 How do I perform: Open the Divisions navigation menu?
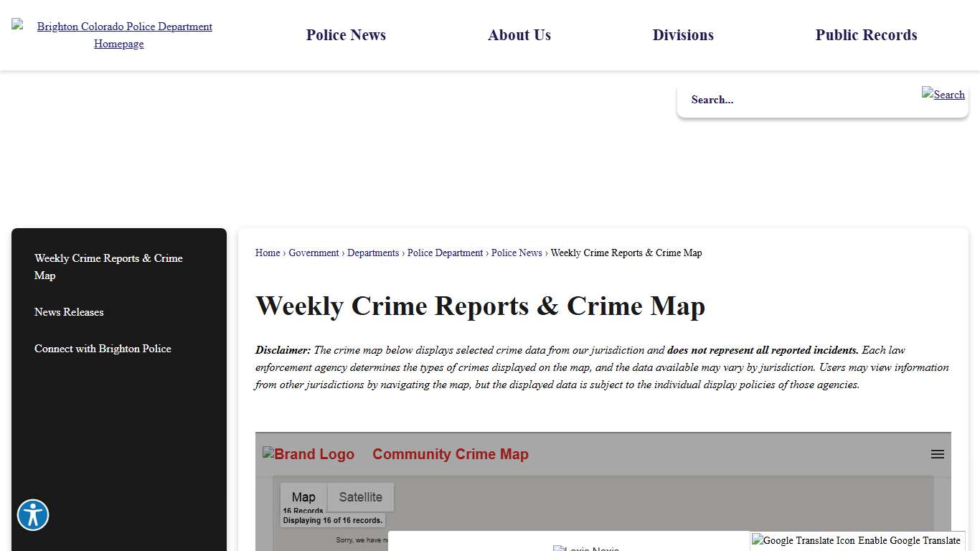point(682,34)
